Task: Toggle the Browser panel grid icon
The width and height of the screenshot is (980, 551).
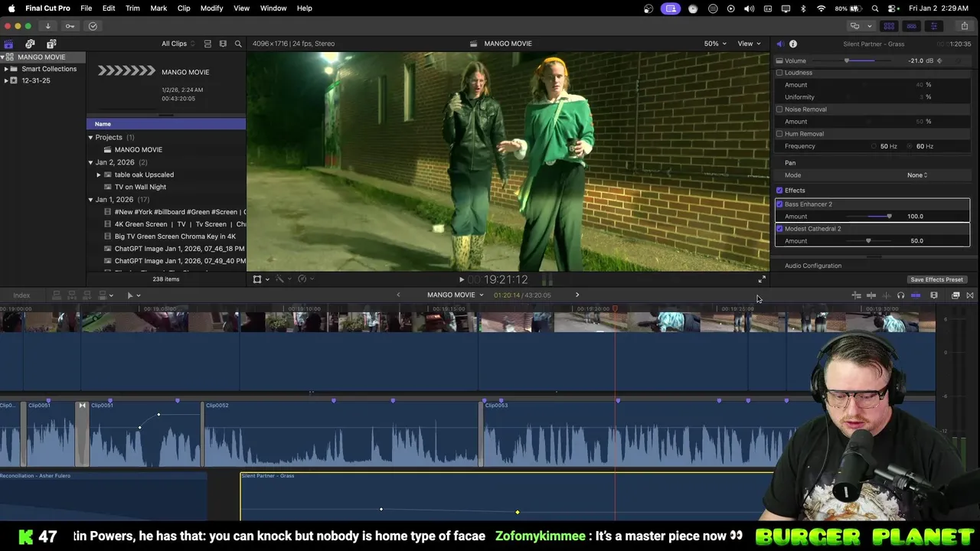Action: click(x=890, y=26)
